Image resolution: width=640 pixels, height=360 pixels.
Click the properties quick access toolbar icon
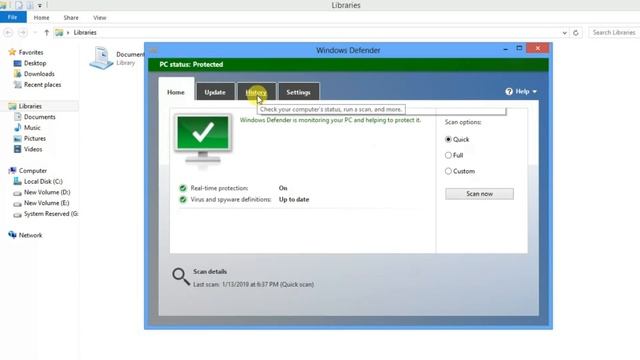19,5
